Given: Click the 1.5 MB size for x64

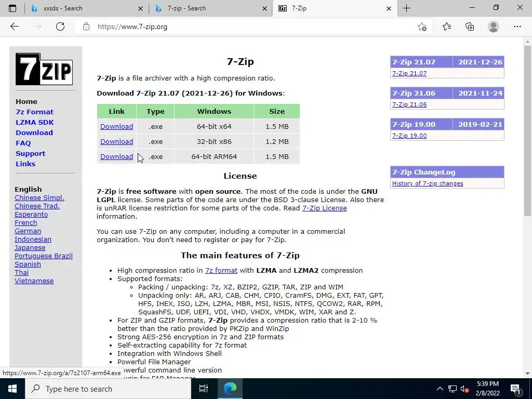Looking at the screenshot, I should pyautogui.click(x=277, y=127).
